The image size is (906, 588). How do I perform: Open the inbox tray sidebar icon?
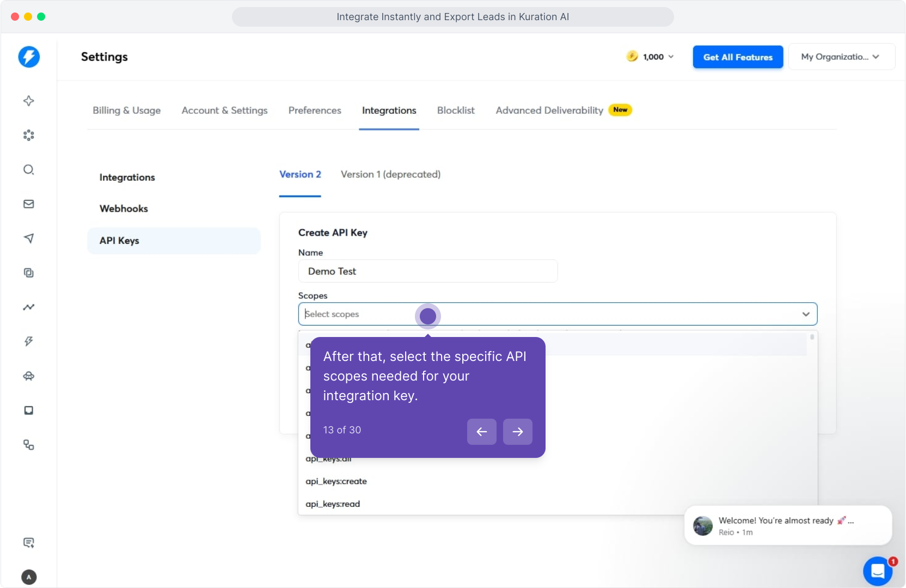(x=29, y=411)
